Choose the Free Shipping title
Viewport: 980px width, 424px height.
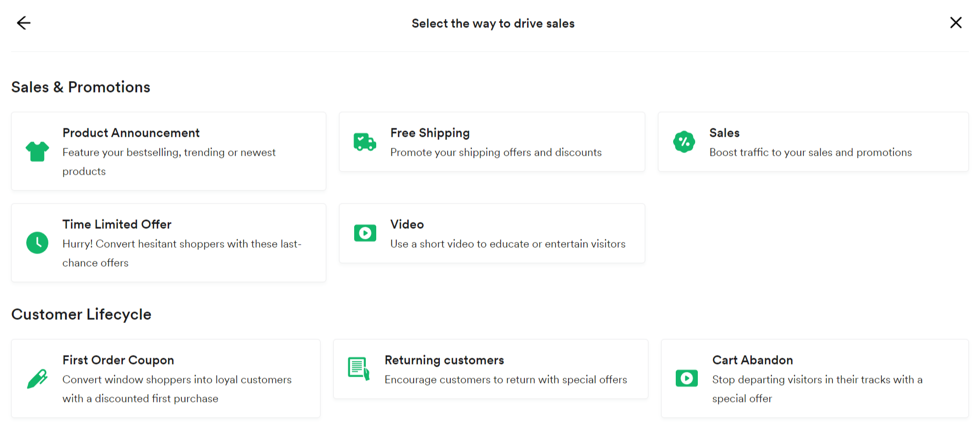click(430, 133)
